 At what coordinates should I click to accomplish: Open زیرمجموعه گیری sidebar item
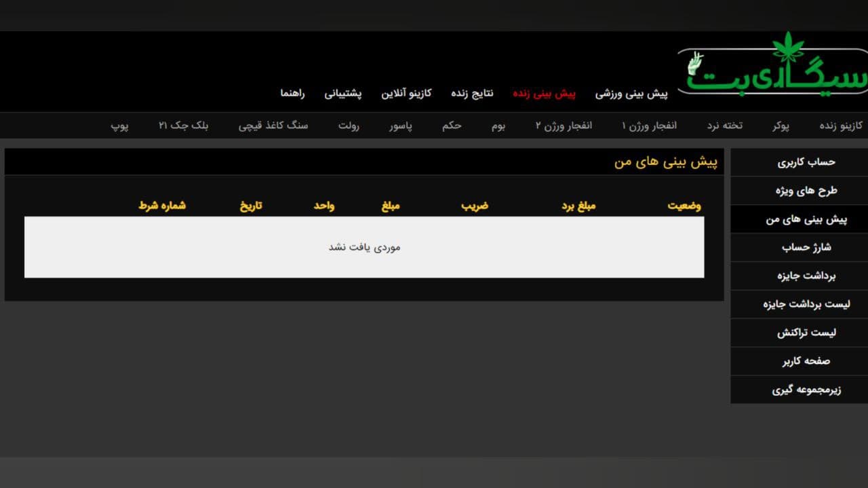pos(806,390)
